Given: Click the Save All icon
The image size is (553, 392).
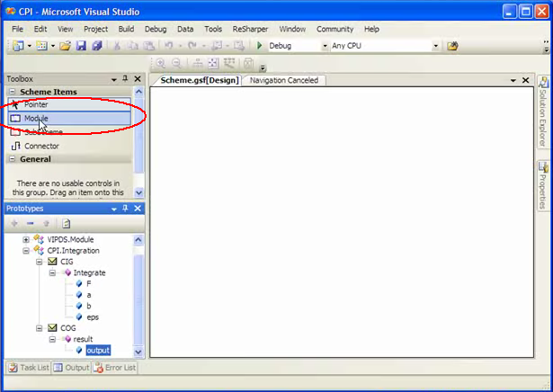Looking at the screenshot, I should 97,46.
